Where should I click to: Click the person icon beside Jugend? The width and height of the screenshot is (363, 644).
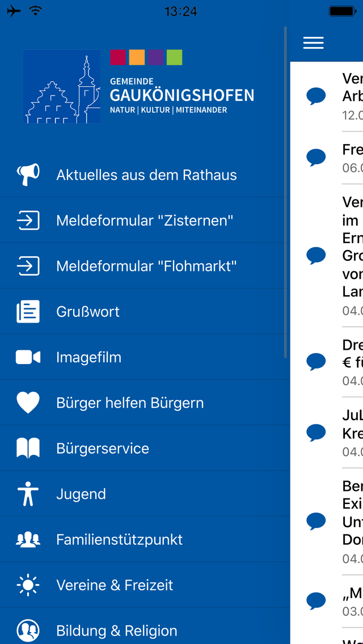pyautogui.click(x=28, y=494)
